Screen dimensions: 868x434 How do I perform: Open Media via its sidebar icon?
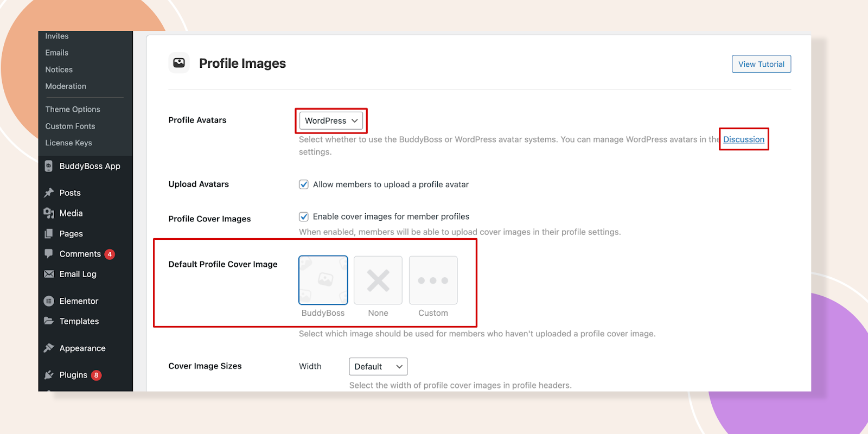tap(49, 213)
